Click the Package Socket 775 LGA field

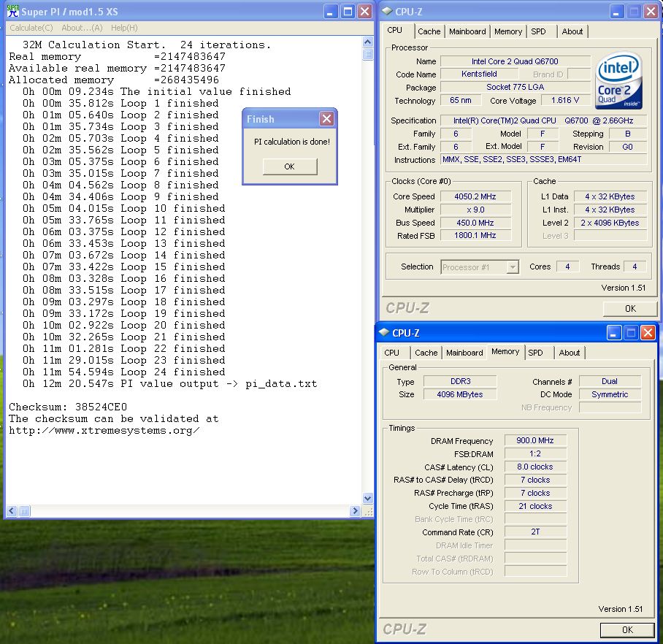click(x=515, y=87)
